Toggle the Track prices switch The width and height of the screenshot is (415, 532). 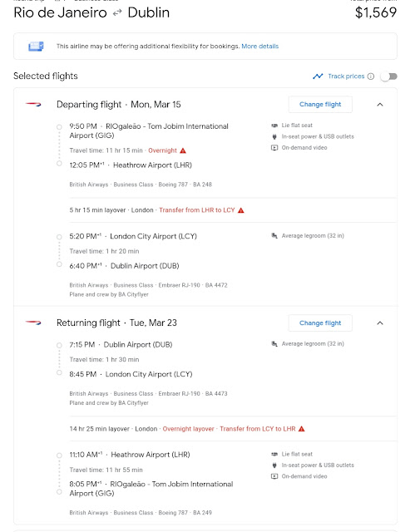tap(388, 76)
